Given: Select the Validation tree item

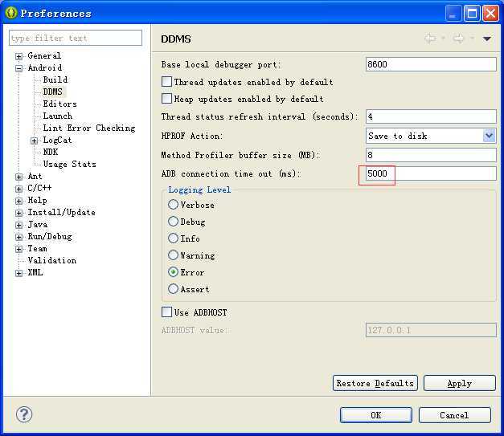Looking at the screenshot, I should click(x=52, y=260).
